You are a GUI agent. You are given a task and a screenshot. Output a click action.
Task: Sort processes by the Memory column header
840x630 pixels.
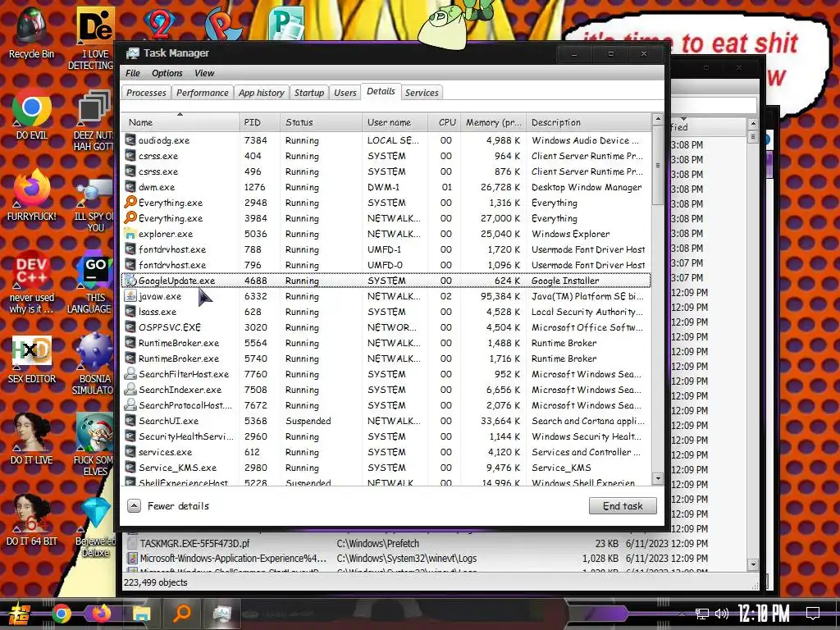(493, 122)
